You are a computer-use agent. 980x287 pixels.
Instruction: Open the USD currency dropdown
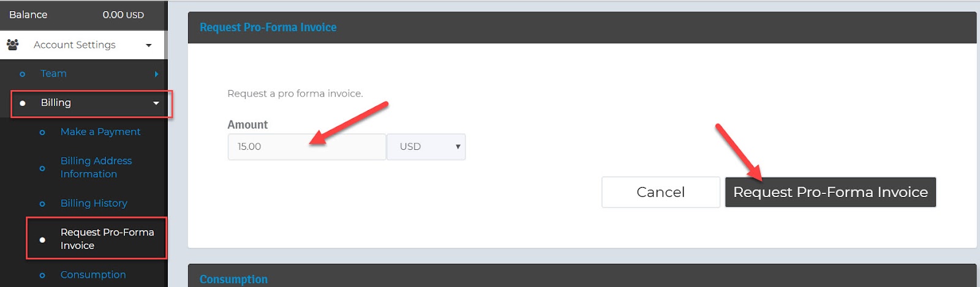[426, 147]
